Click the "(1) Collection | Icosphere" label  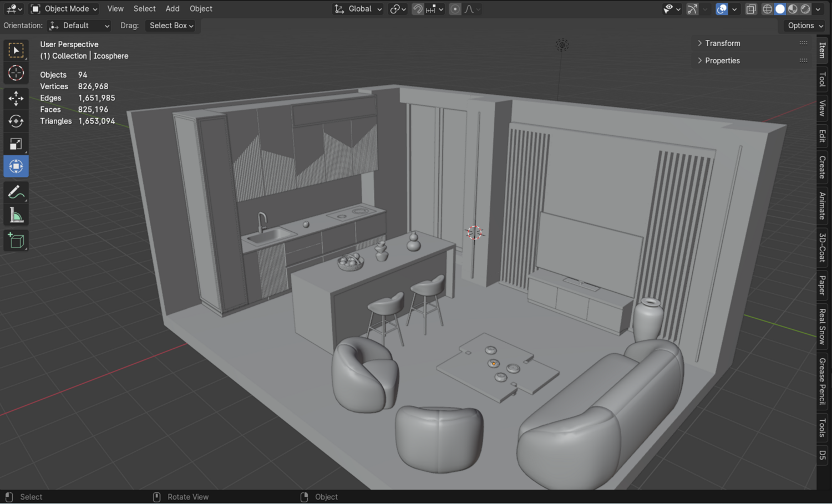click(84, 56)
